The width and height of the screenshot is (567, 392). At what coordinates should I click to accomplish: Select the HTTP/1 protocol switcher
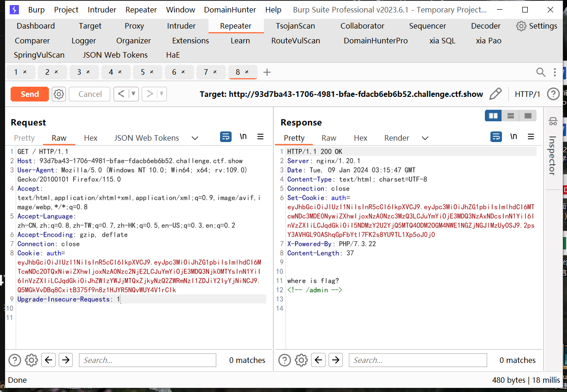coord(527,94)
